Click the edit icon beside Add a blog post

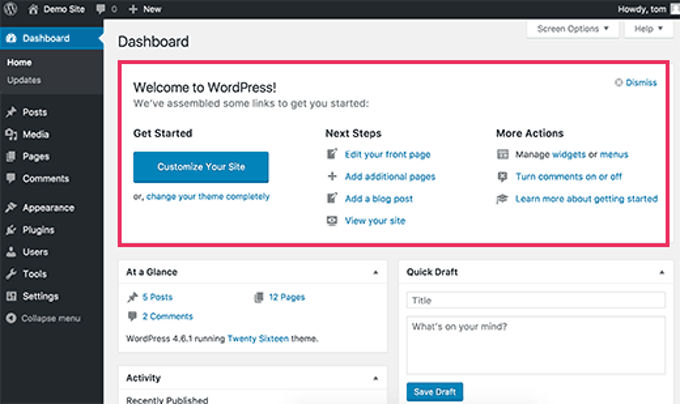332,198
